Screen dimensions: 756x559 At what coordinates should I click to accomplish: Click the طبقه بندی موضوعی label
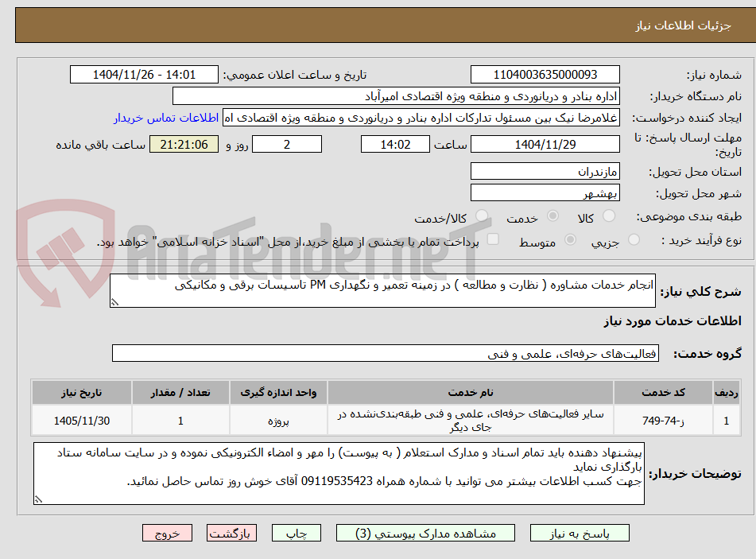click(x=689, y=217)
